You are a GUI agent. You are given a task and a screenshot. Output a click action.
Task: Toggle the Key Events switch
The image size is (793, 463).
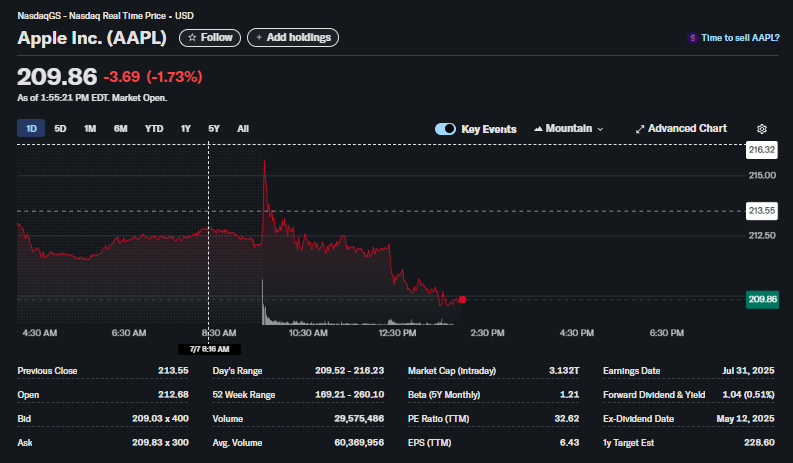click(445, 129)
